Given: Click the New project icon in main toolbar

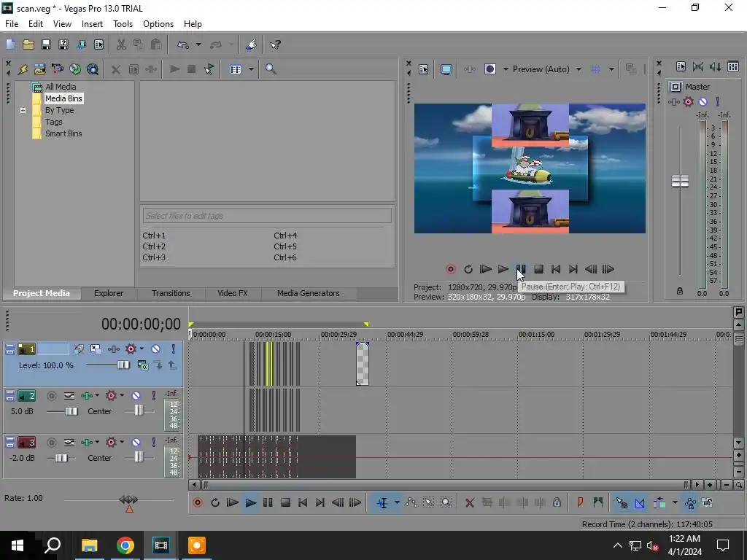Looking at the screenshot, I should tap(10, 44).
